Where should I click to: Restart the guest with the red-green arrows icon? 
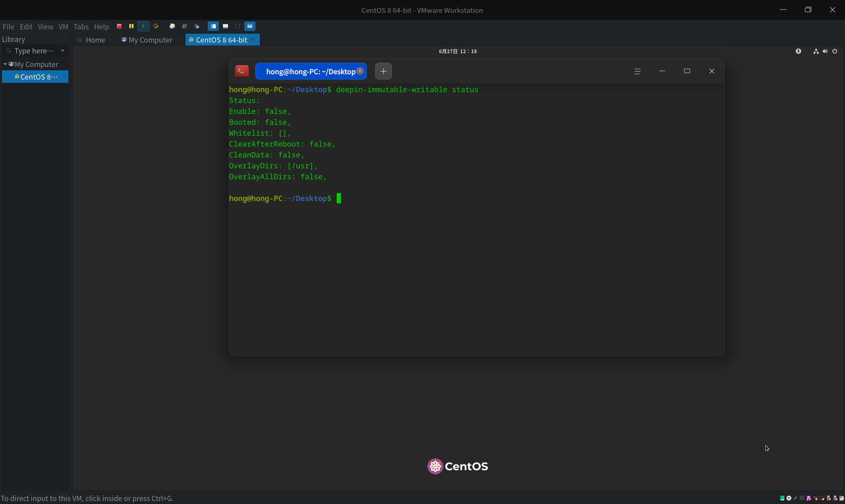point(156,26)
